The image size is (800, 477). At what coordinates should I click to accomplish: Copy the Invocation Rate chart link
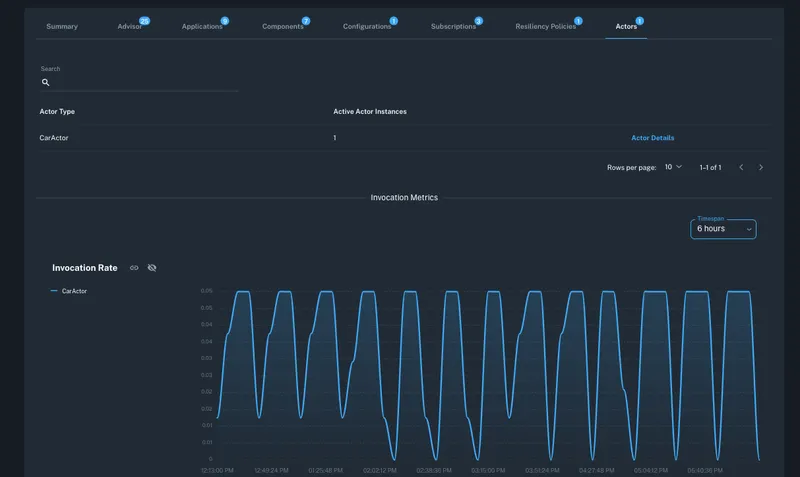pyautogui.click(x=134, y=268)
